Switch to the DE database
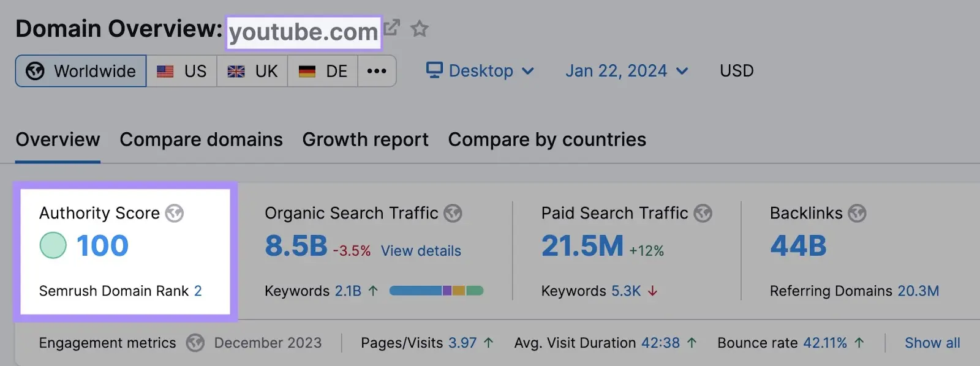The image size is (980, 366). pos(323,71)
